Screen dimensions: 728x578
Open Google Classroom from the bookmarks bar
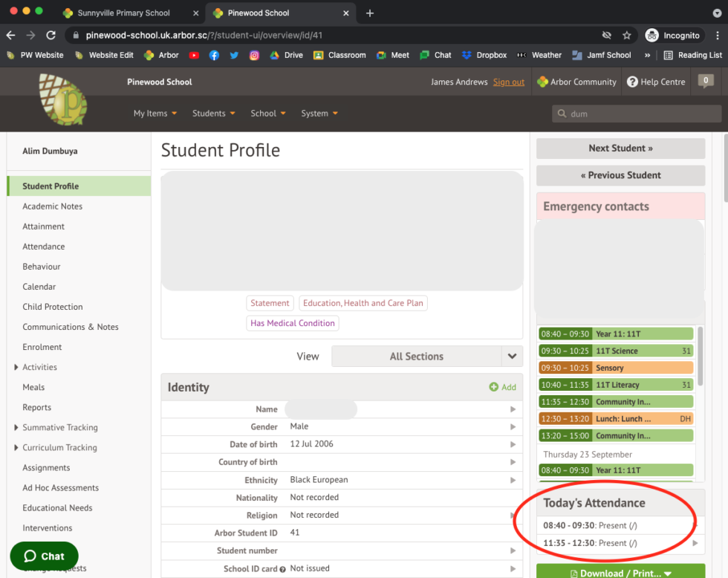tap(339, 54)
